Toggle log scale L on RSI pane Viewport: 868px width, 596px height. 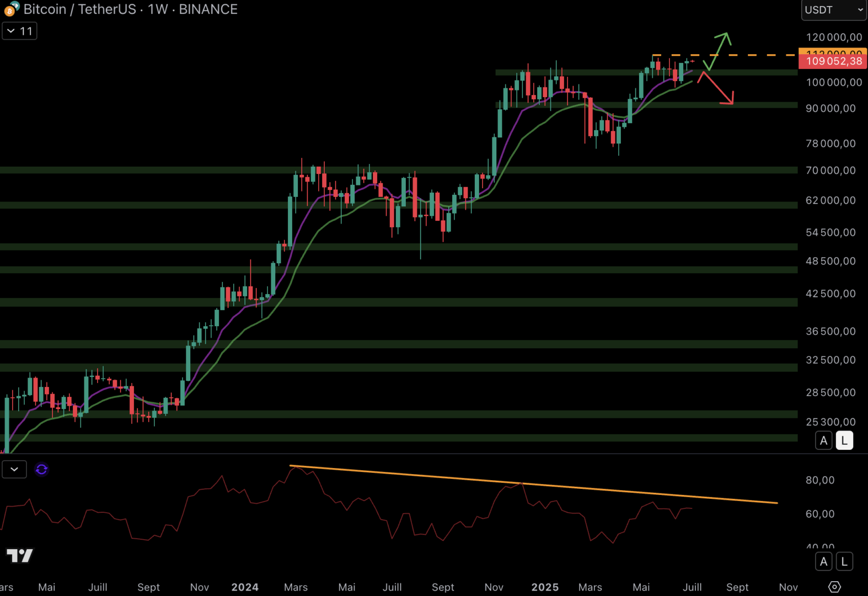(x=844, y=562)
